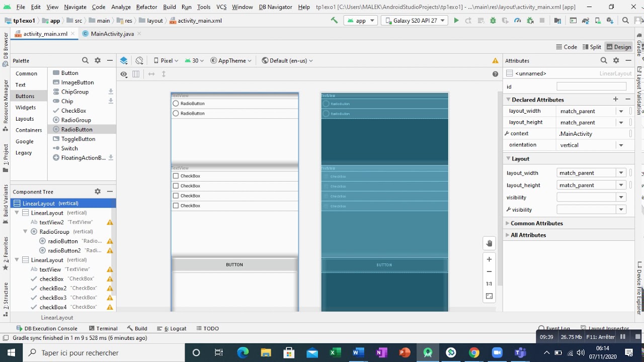Click the zoom to fit screen icon
644x362 pixels.
pyautogui.click(x=489, y=296)
